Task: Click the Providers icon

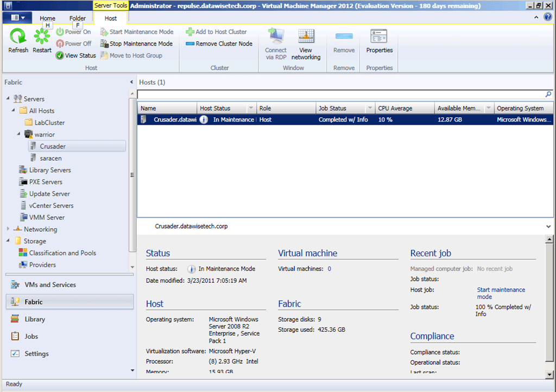Action: coord(23,265)
